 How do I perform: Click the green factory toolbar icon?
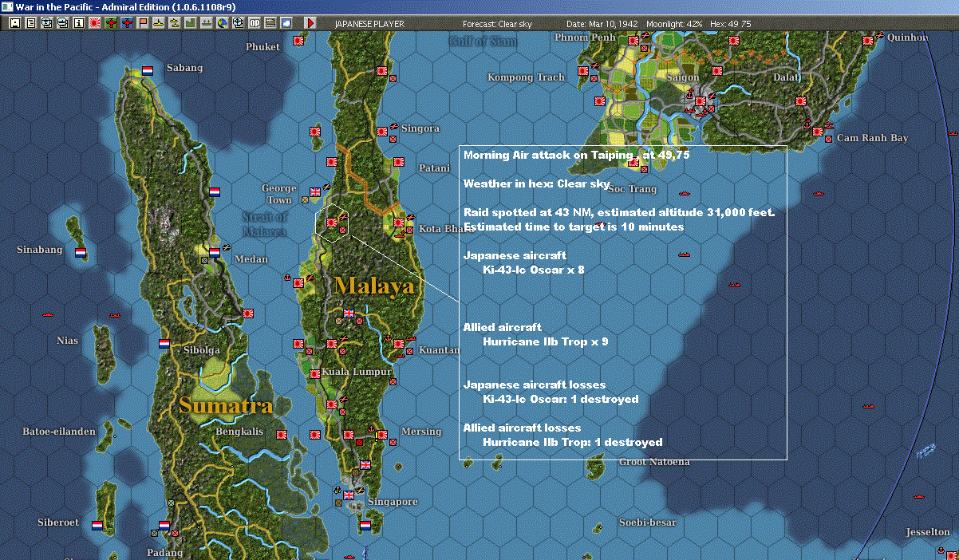coord(190,23)
